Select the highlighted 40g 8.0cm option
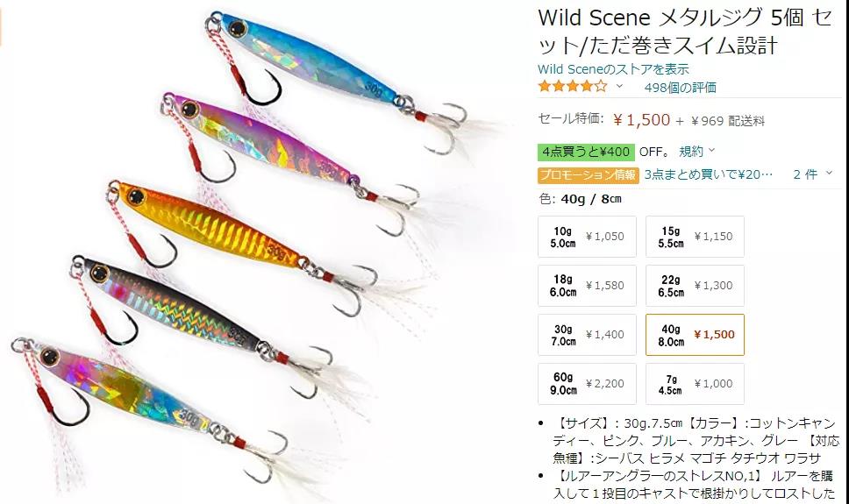849x504 pixels. click(695, 335)
